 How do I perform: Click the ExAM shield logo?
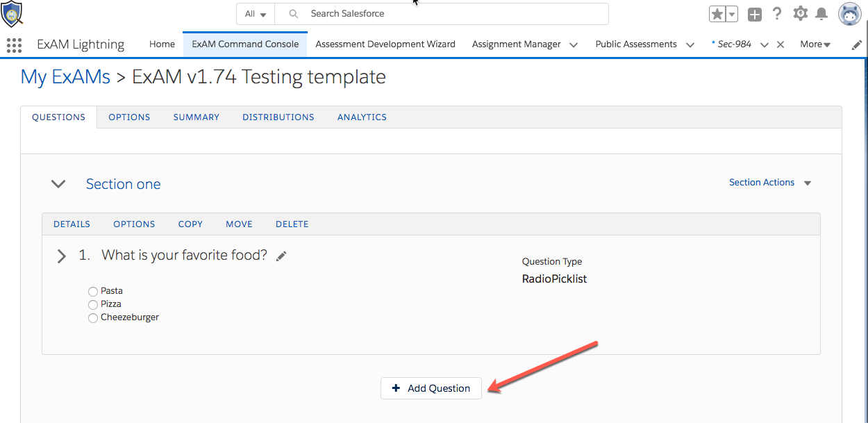11,14
